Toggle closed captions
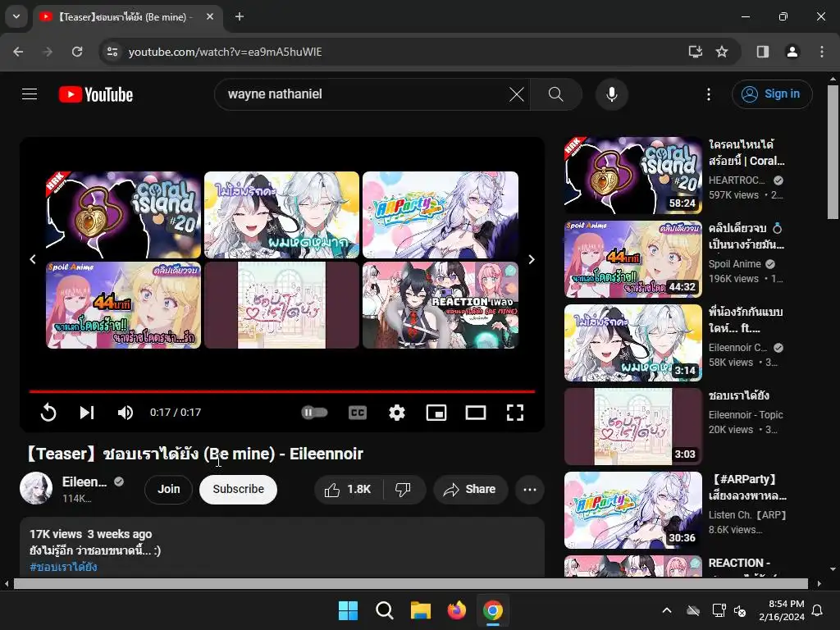 pos(358,412)
